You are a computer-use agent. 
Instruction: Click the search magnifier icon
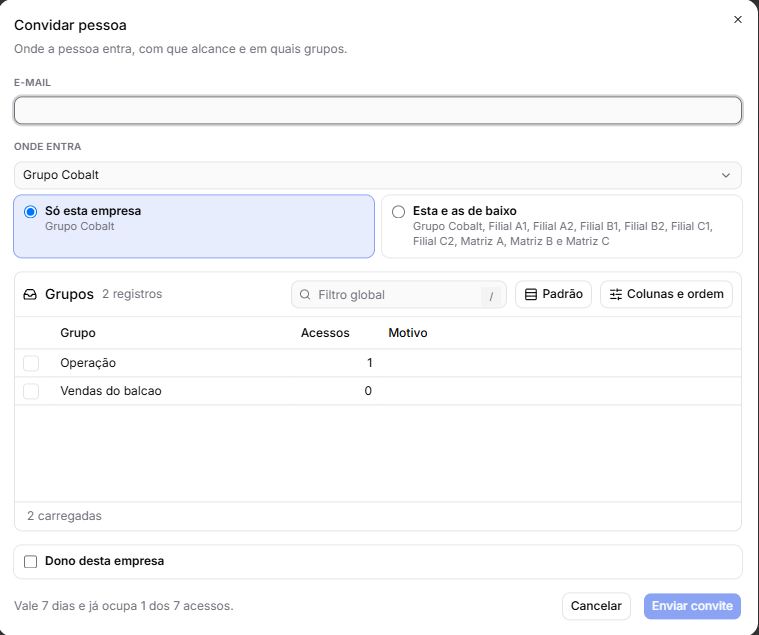tap(305, 295)
